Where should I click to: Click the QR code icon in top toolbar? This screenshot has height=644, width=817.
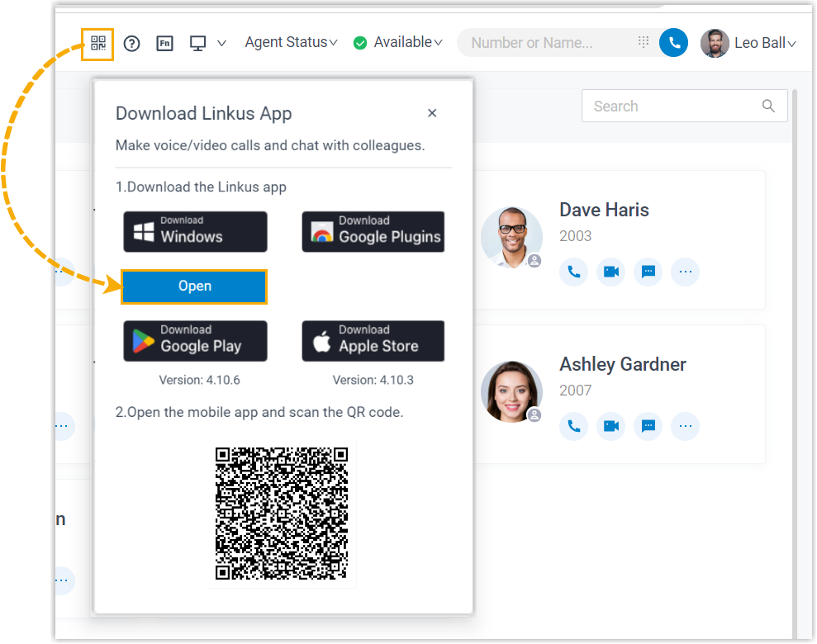point(97,43)
